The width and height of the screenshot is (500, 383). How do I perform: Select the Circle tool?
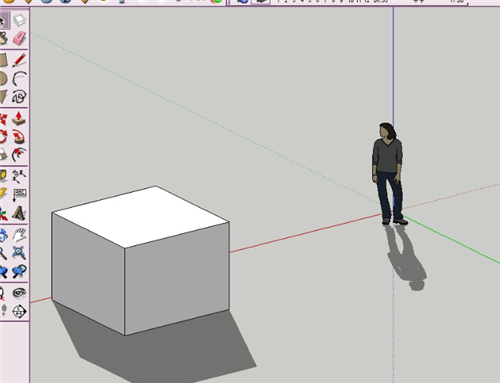pyautogui.click(x=3, y=79)
